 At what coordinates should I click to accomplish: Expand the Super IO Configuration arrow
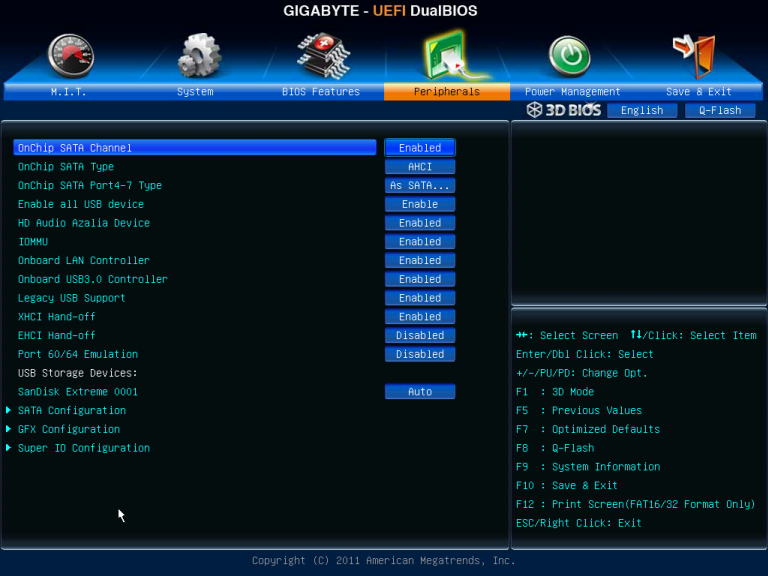coord(8,447)
